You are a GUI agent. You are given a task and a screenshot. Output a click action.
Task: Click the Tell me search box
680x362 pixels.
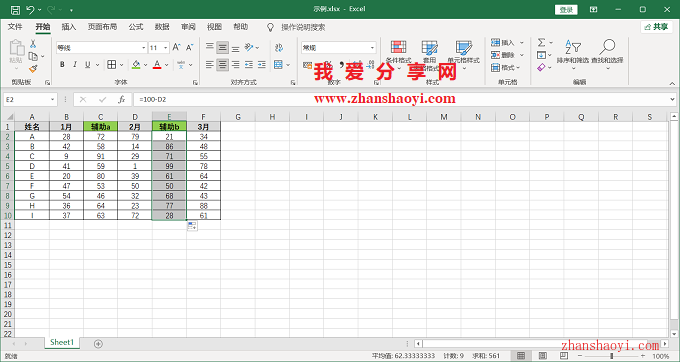303,27
